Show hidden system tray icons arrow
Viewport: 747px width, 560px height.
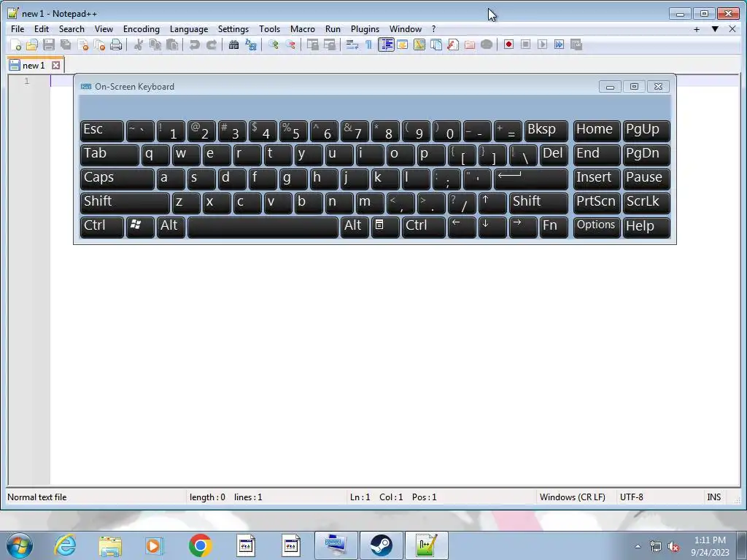[638, 546]
